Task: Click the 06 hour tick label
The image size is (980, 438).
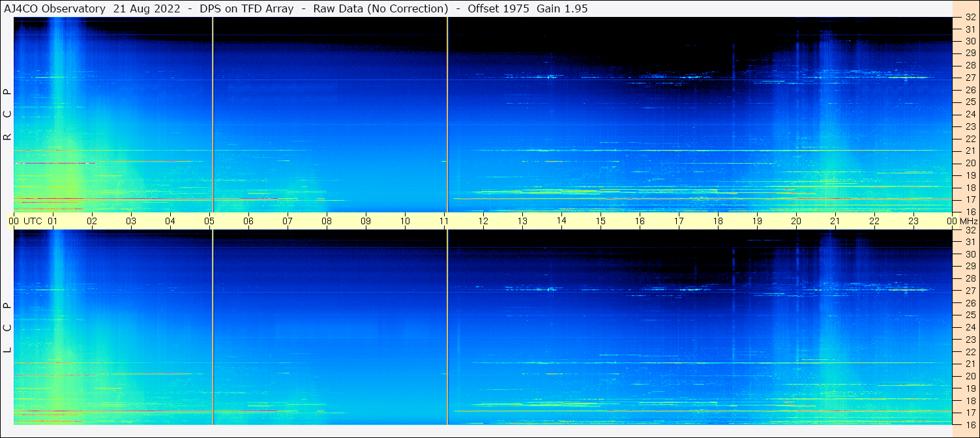Action: click(x=248, y=221)
